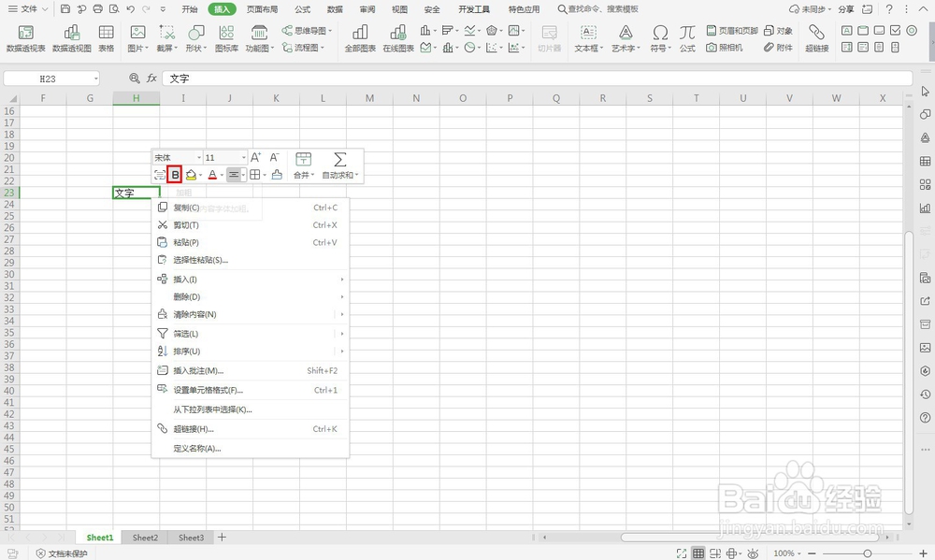The height and width of the screenshot is (560, 935).
Task: Click the zoom slider handle
Action: coord(868,553)
